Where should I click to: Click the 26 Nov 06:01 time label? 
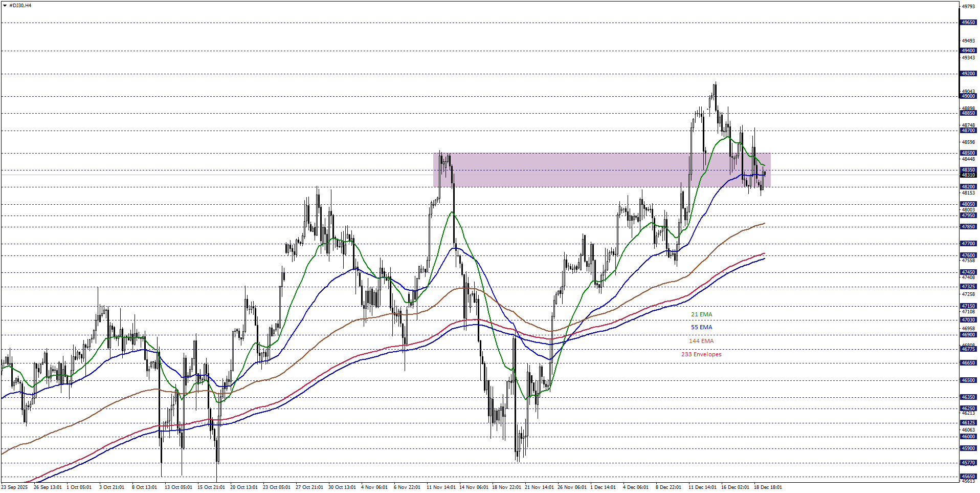click(x=572, y=487)
